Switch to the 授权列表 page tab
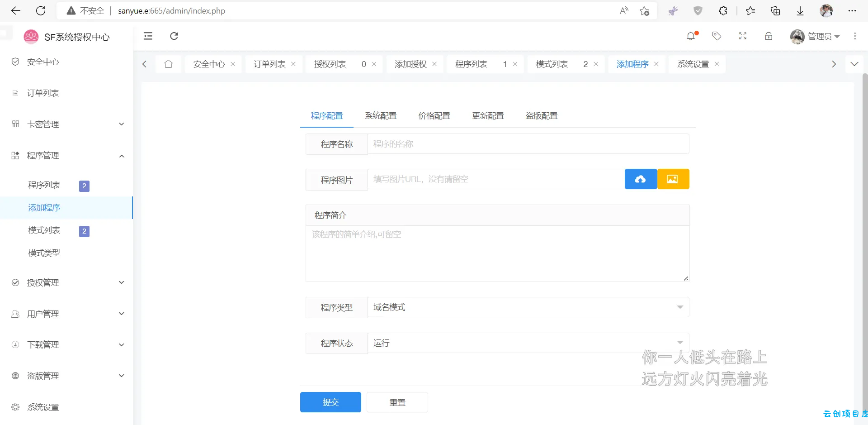The image size is (868, 425). click(330, 64)
